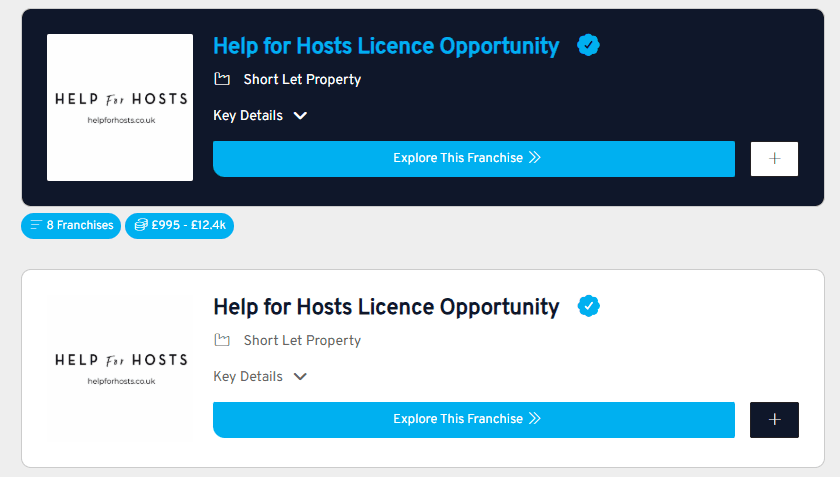Click property icon beside Short Let Property, white card

[222, 340]
